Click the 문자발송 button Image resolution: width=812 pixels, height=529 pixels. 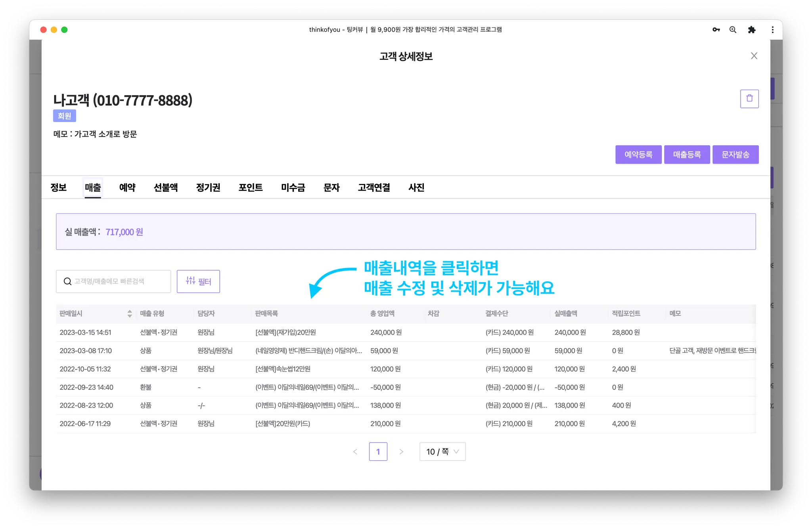pyautogui.click(x=735, y=155)
